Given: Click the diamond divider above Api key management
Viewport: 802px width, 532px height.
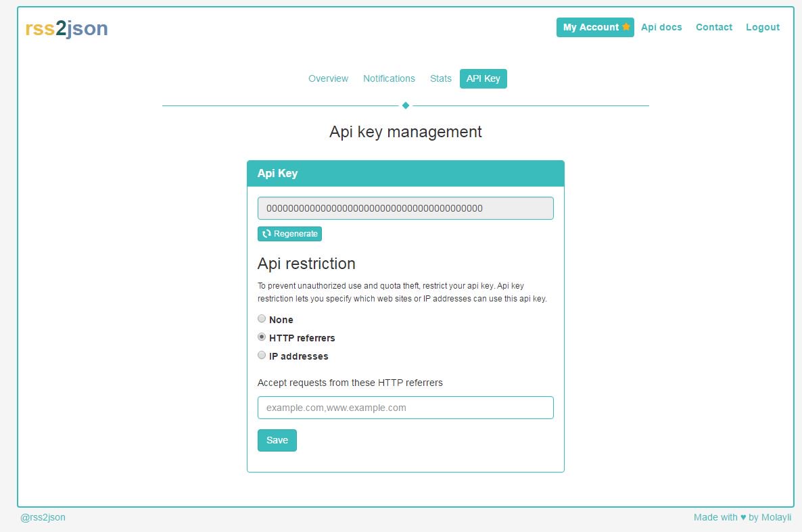Looking at the screenshot, I should click(405, 105).
